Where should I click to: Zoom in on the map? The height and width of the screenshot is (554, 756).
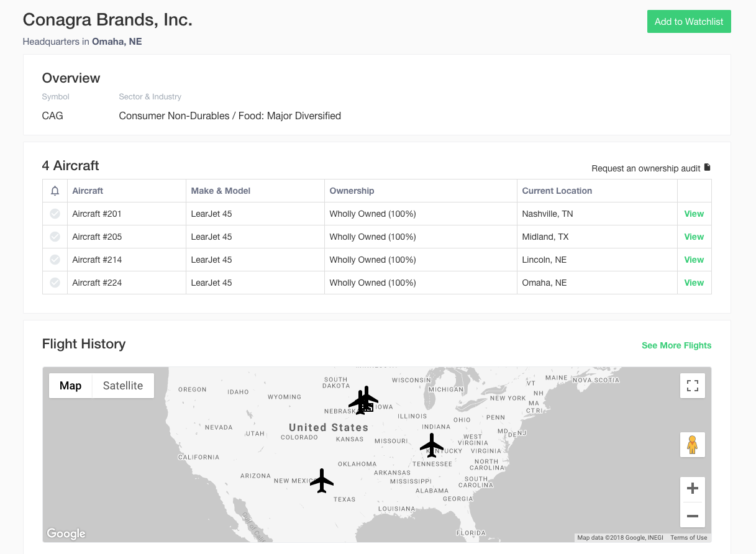tap(693, 489)
